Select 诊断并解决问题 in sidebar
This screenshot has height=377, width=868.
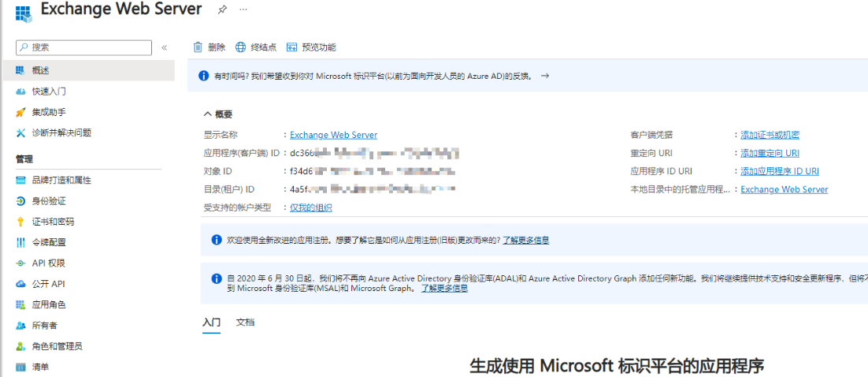click(x=61, y=133)
